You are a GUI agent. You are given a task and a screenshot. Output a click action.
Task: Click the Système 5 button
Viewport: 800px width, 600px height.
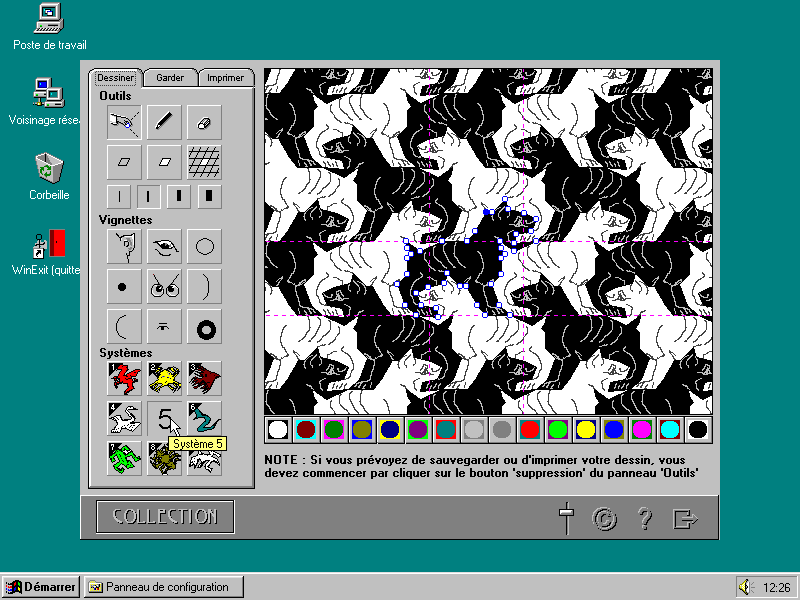(x=164, y=418)
